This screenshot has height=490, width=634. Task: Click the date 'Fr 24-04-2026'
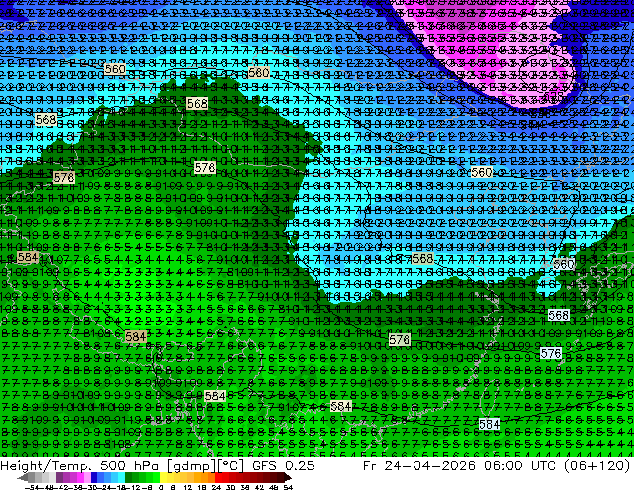coord(419,465)
